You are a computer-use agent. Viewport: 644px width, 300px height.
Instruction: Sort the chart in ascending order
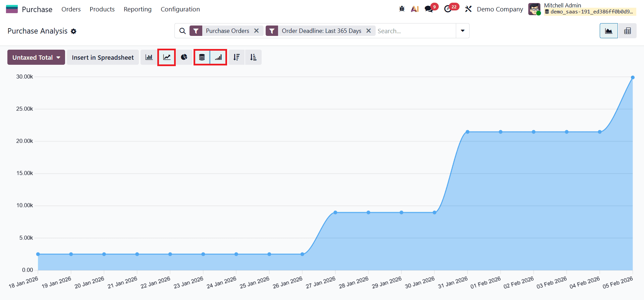coord(253,57)
